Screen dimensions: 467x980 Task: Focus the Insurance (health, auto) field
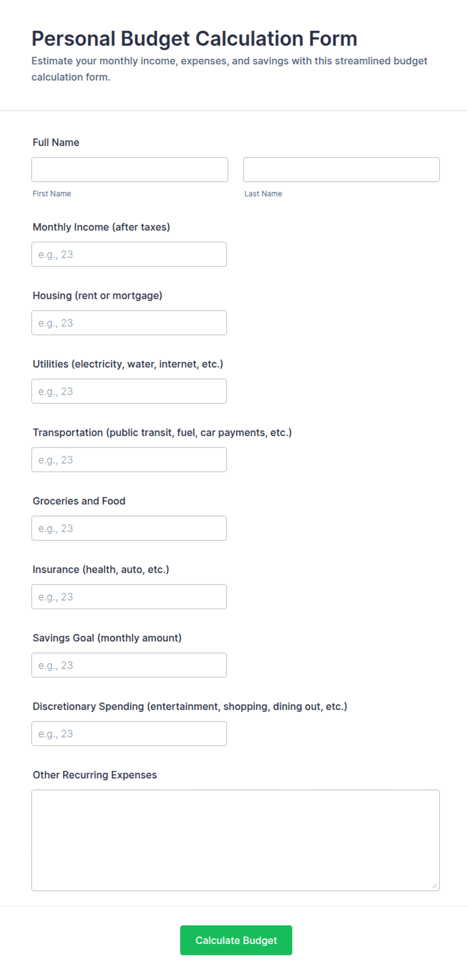point(129,597)
